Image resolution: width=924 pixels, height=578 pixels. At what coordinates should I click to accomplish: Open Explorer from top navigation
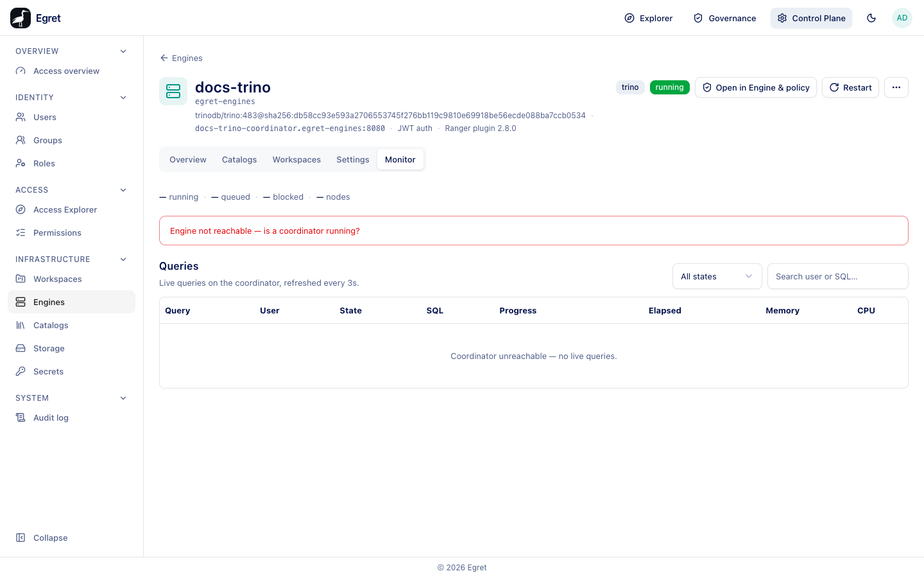click(649, 18)
